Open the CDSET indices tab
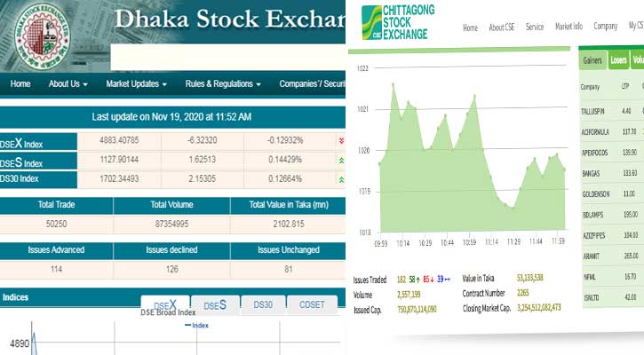This screenshot has width=644, height=355. (x=312, y=306)
